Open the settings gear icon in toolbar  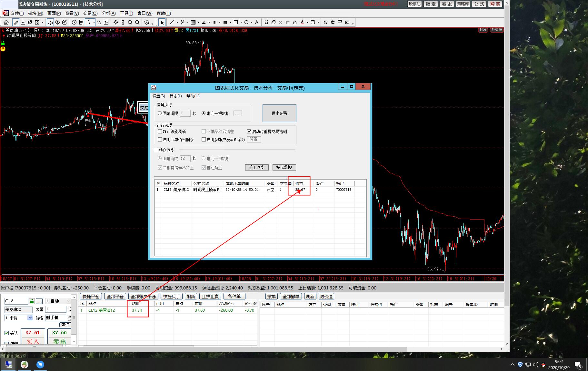coord(147,22)
